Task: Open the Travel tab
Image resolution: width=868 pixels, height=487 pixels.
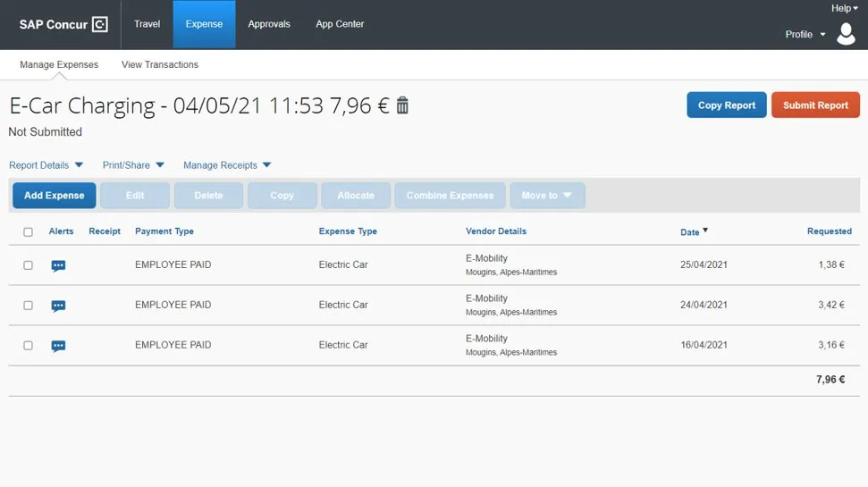Action: click(147, 24)
